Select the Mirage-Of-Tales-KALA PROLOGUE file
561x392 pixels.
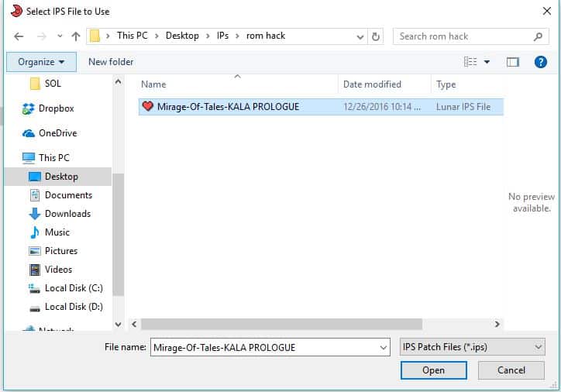(x=321, y=107)
